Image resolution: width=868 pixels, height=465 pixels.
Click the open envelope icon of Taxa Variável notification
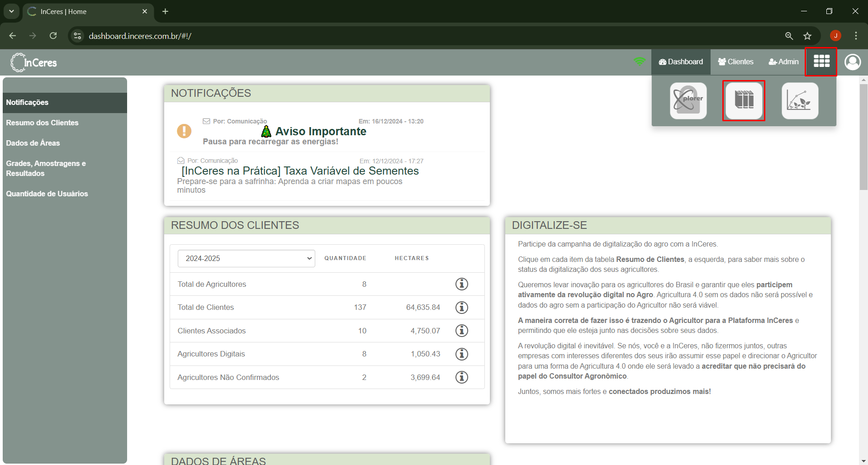(180, 161)
